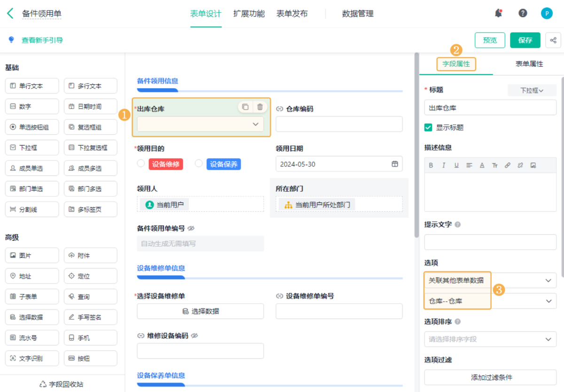Screen dimensions: 564x392
Task: Click 添加过滤条件 button
Action: tap(490, 377)
